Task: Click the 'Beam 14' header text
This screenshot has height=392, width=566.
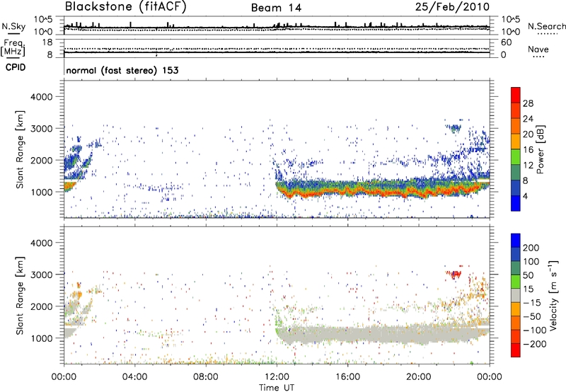Action: (x=276, y=8)
